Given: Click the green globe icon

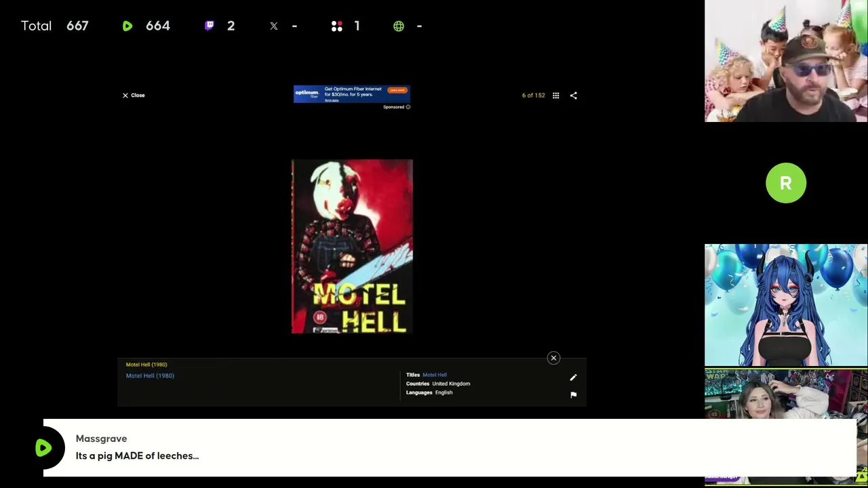Looking at the screenshot, I should click(x=399, y=26).
